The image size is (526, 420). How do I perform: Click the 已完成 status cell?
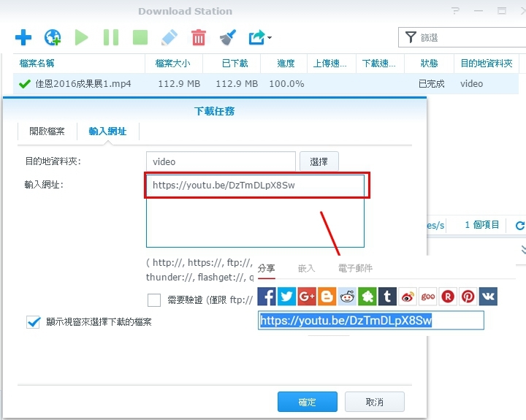click(432, 84)
